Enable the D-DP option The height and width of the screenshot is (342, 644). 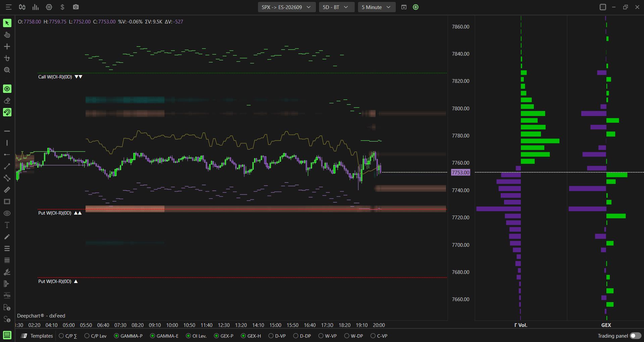pyautogui.click(x=302, y=336)
